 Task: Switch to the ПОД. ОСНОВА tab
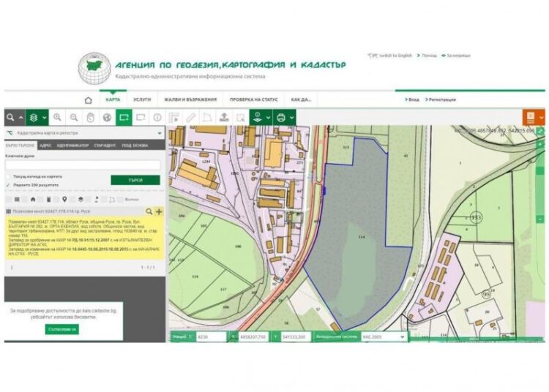click(x=135, y=145)
